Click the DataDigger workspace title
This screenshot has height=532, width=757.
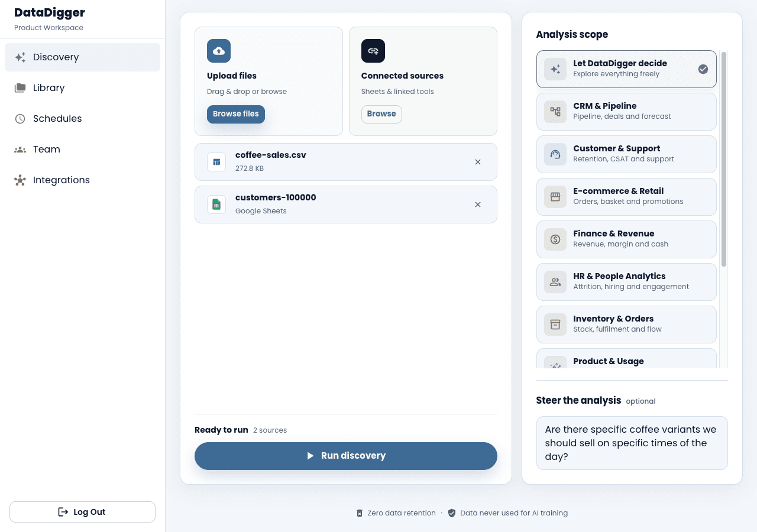(x=50, y=12)
